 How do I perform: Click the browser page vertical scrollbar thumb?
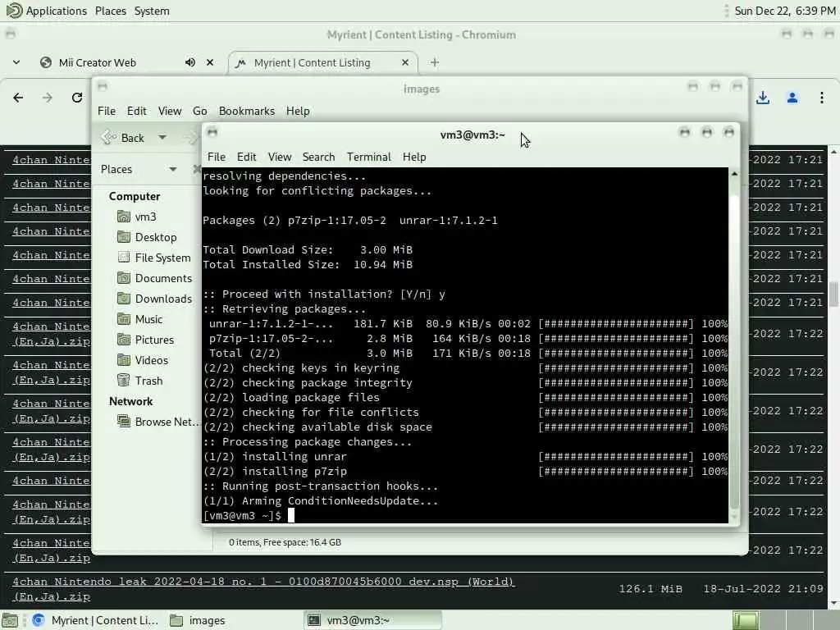pyautogui.click(x=833, y=294)
